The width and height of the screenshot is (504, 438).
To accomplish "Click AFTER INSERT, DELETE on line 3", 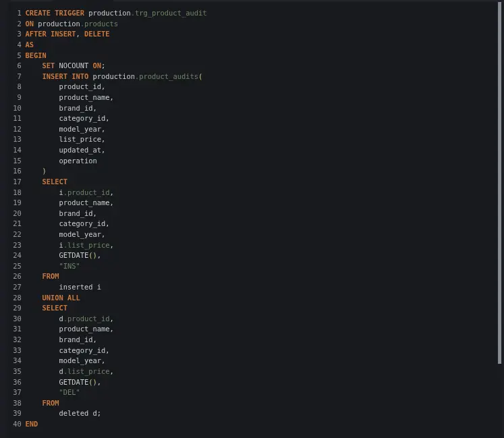I will pyautogui.click(x=67, y=34).
